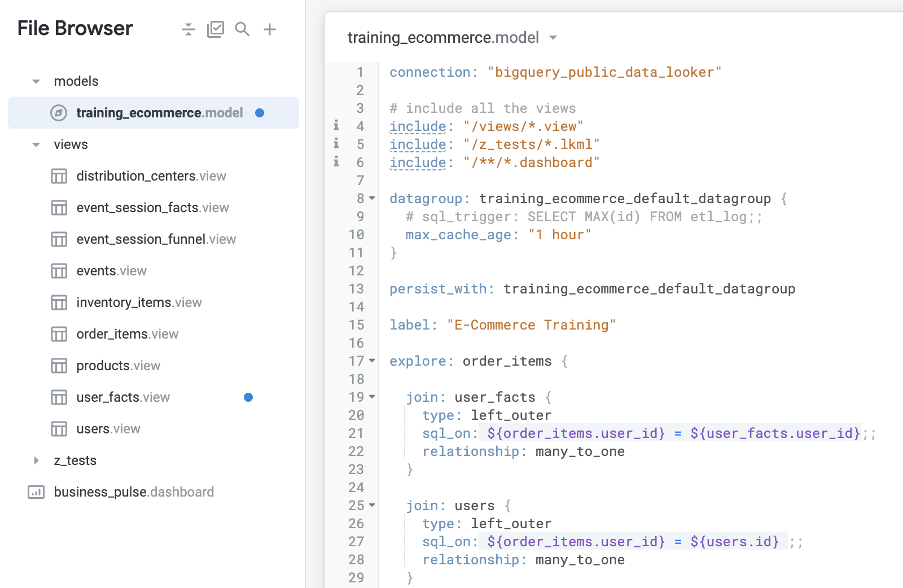Select the order_items.view file
The height and width of the screenshot is (588, 903).
[x=127, y=334]
